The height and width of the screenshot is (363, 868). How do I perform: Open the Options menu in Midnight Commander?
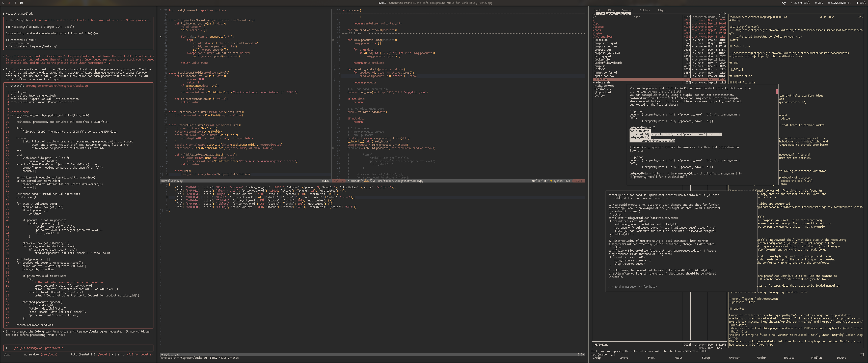pyautogui.click(x=645, y=10)
